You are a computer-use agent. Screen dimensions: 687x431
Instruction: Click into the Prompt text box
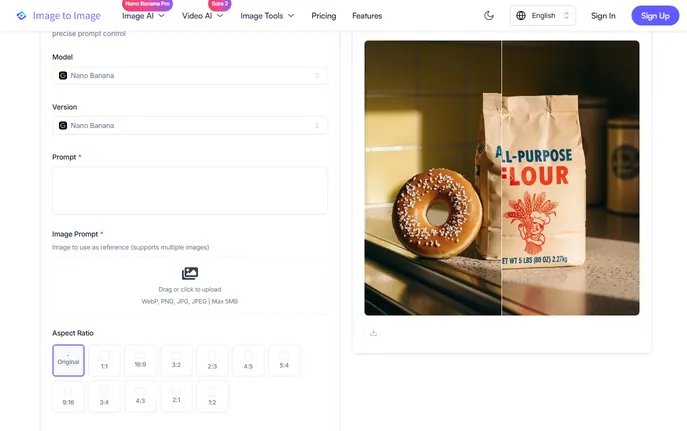click(189, 190)
